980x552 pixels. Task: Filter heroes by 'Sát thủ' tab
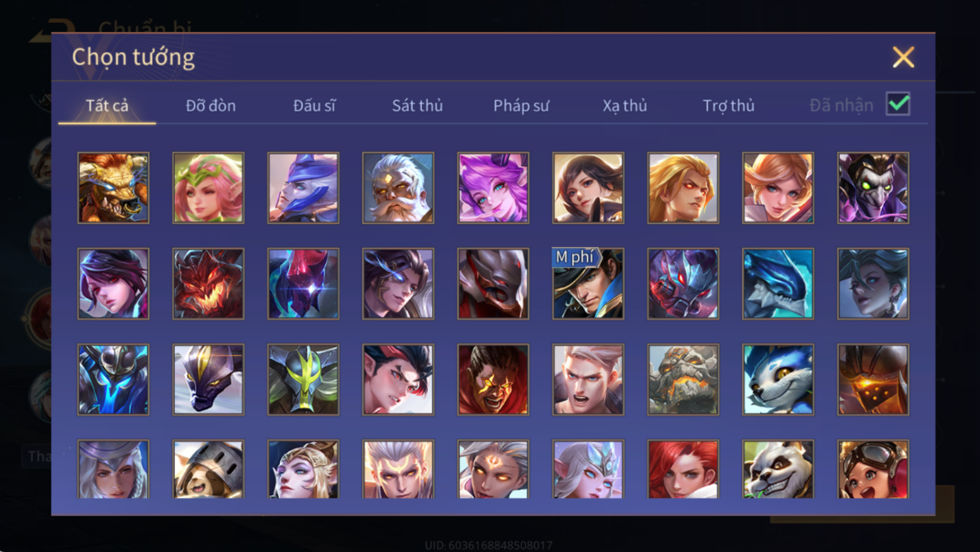coord(418,105)
